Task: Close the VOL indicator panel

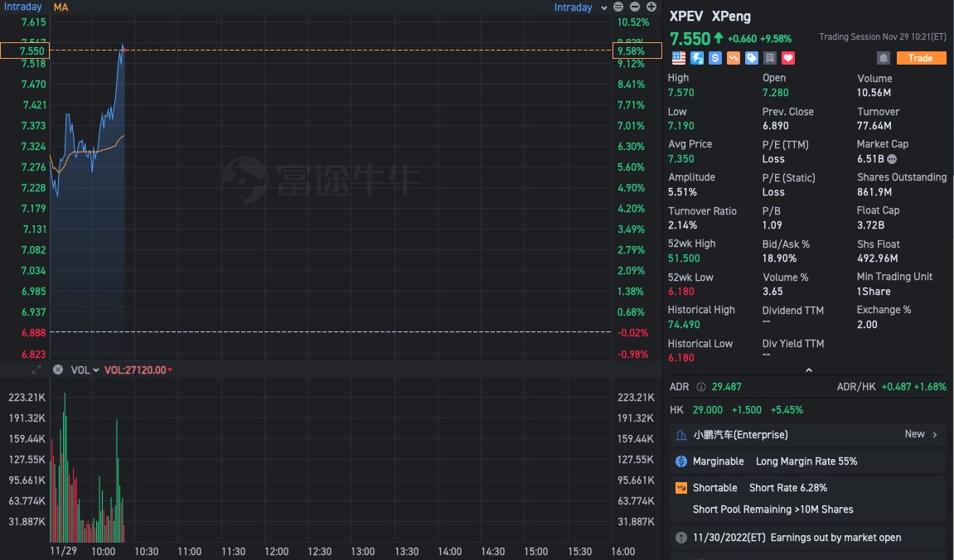Action: pos(58,369)
